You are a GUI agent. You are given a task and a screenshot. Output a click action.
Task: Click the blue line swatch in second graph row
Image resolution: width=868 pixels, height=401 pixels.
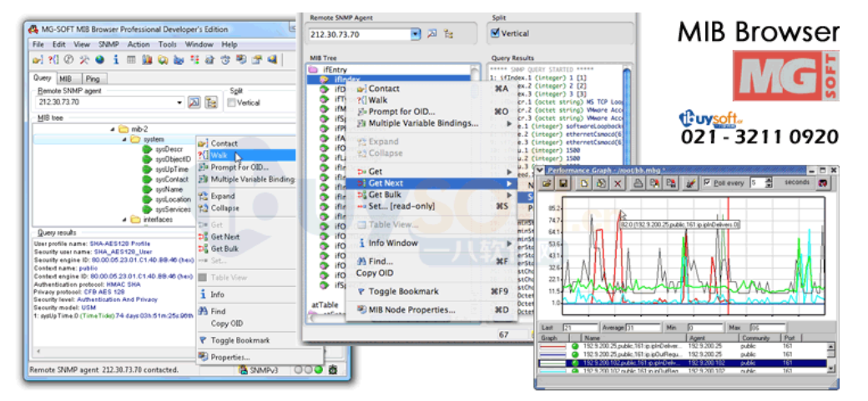(x=553, y=354)
